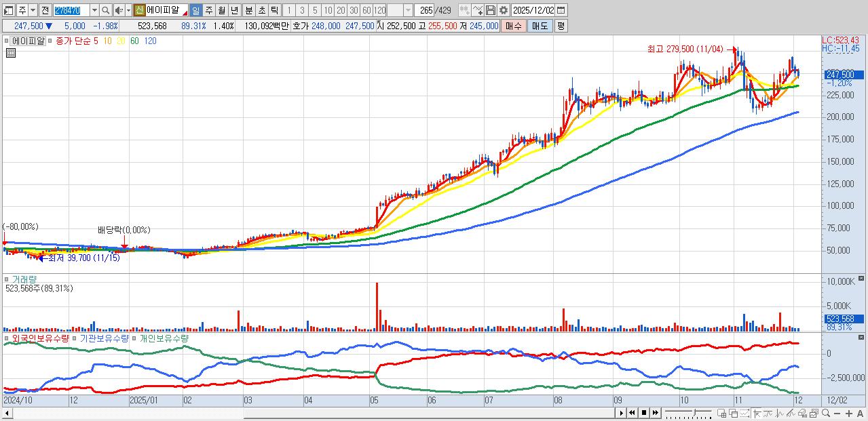Click the zoom slider handle in bottom toolbar
Image resolution: width=868 pixels, height=421 pixels.
[695, 412]
